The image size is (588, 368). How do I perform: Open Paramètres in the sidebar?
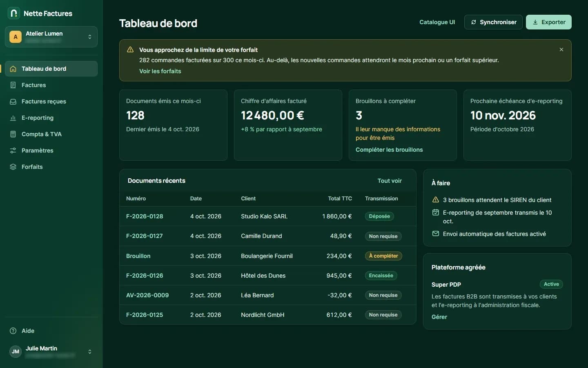pos(51,150)
